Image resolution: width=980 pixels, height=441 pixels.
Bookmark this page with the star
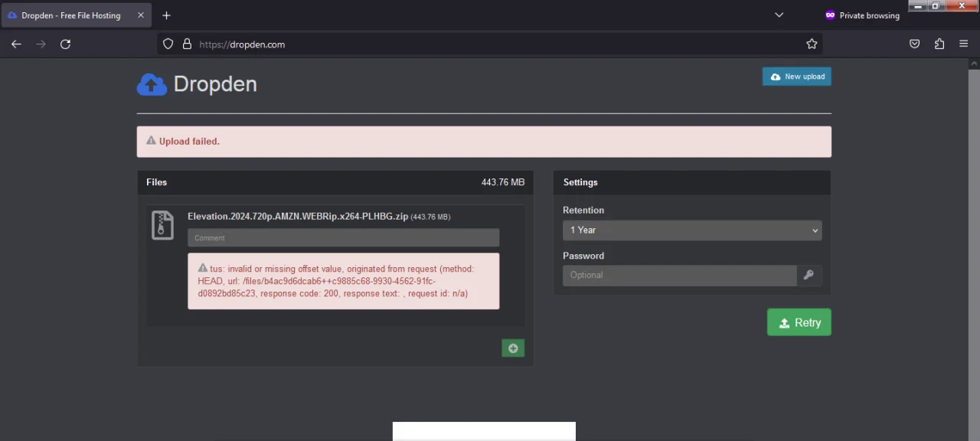pyautogui.click(x=812, y=44)
